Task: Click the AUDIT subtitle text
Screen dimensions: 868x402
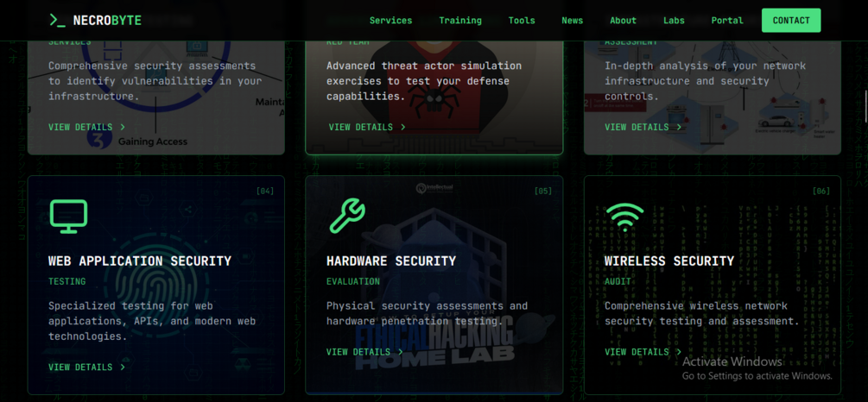Action: coord(618,281)
